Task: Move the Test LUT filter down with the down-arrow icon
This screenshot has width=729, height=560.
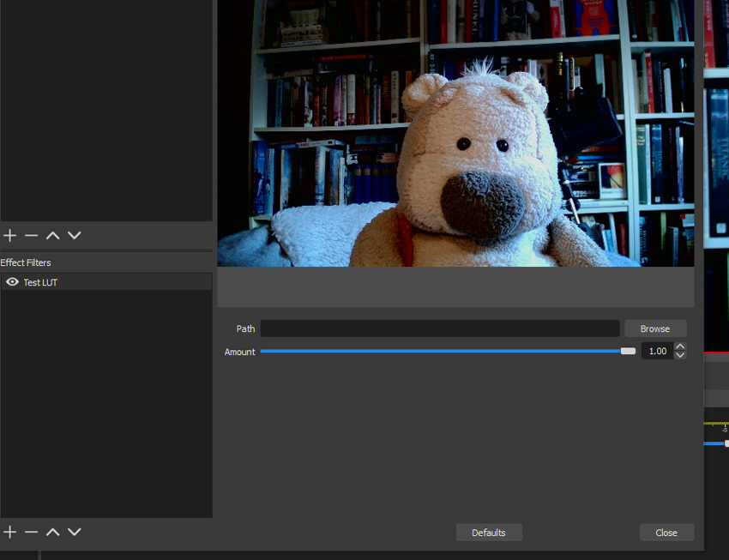Action: 74,532
